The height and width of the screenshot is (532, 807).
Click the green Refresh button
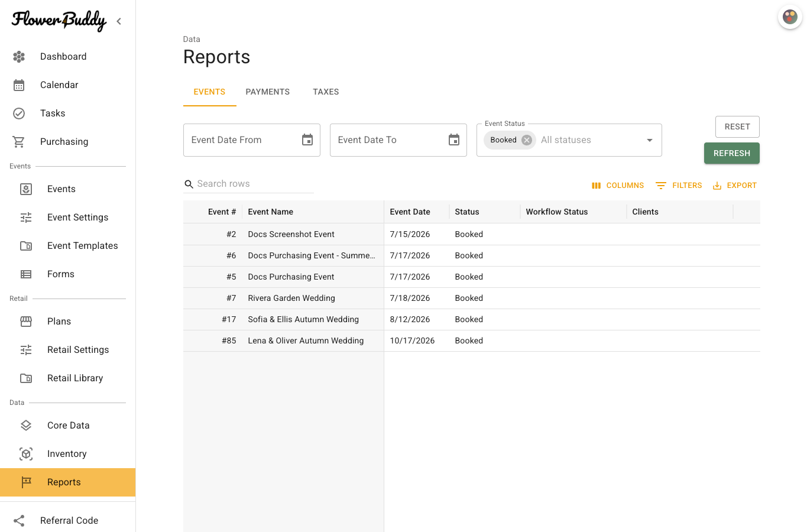(732, 154)
